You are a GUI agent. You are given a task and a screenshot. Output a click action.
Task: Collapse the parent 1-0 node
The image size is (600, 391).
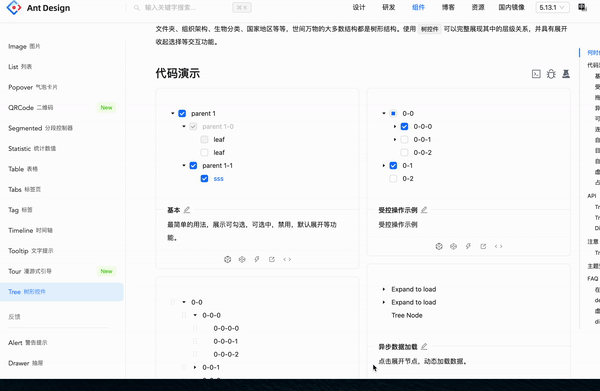coord(184,127)
